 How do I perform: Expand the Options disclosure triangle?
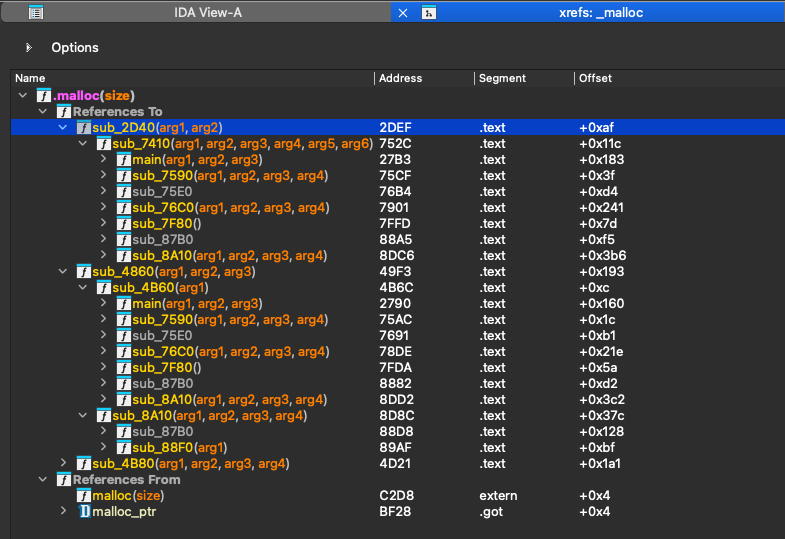(29, 47)
